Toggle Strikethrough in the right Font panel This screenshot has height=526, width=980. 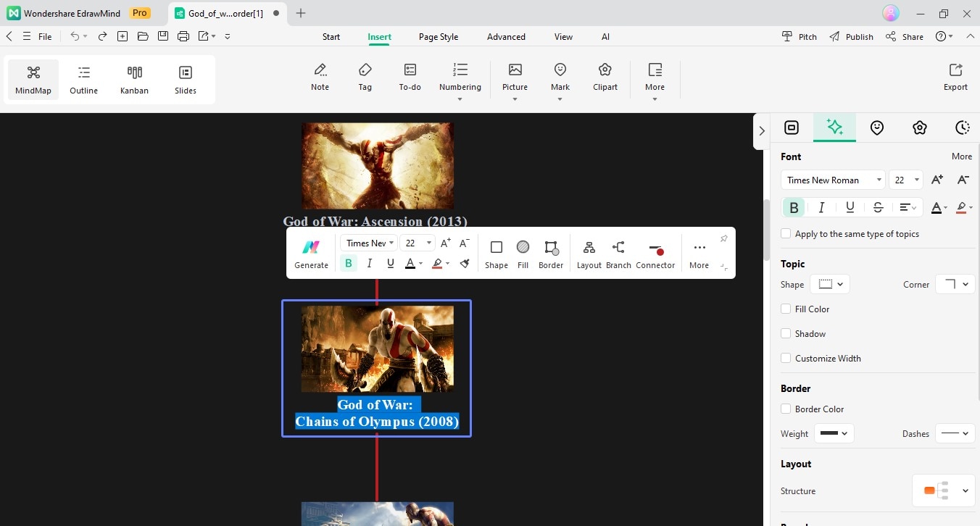tap(878, 208)
